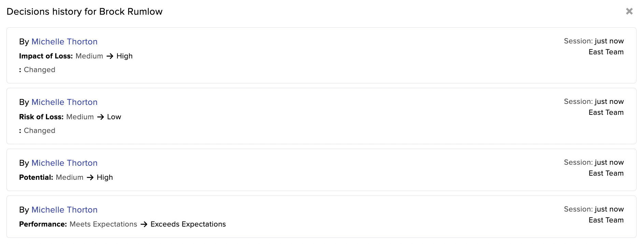Open Michelle Thorton link in Potential entry
Image resolution: width=644 pixels, height=244 pixels.
(65, 163)
